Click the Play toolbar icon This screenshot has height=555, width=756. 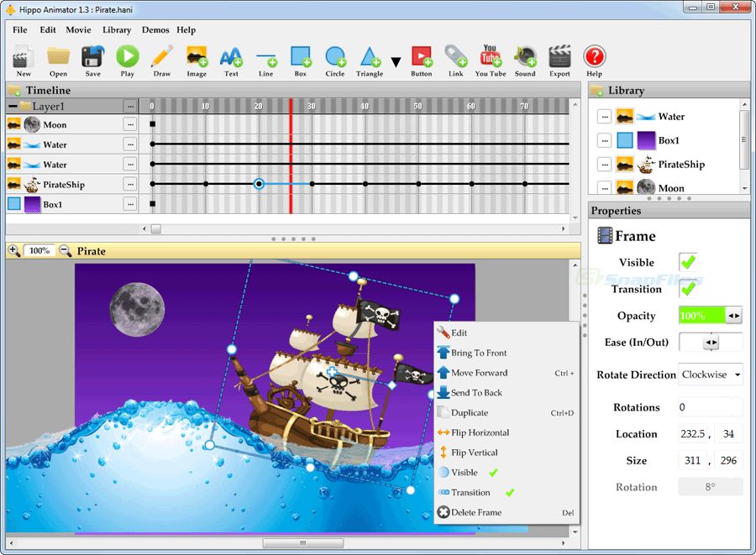click(127, 57)
